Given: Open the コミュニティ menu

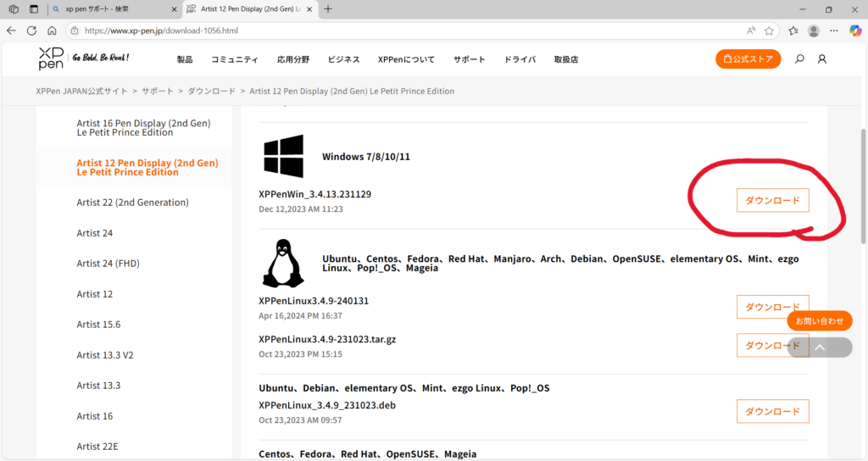Looking at the screenshot, I should [235, 59].
